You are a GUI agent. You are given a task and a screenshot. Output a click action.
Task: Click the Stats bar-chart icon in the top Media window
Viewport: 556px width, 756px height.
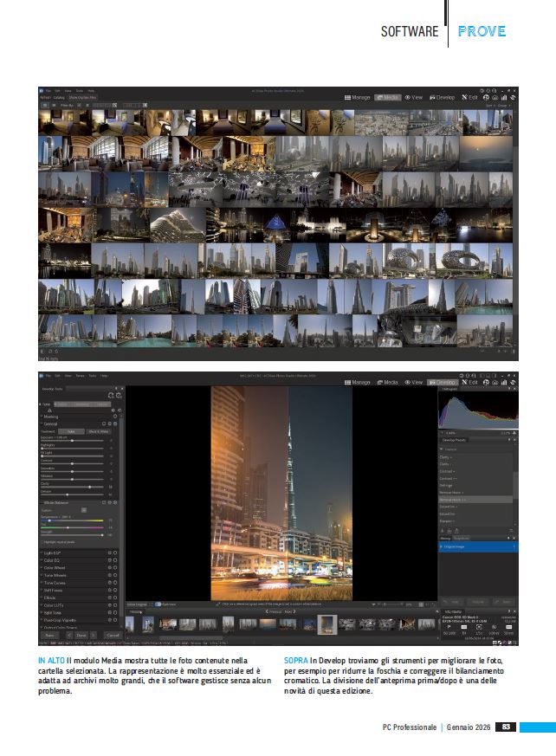(504, 97)
